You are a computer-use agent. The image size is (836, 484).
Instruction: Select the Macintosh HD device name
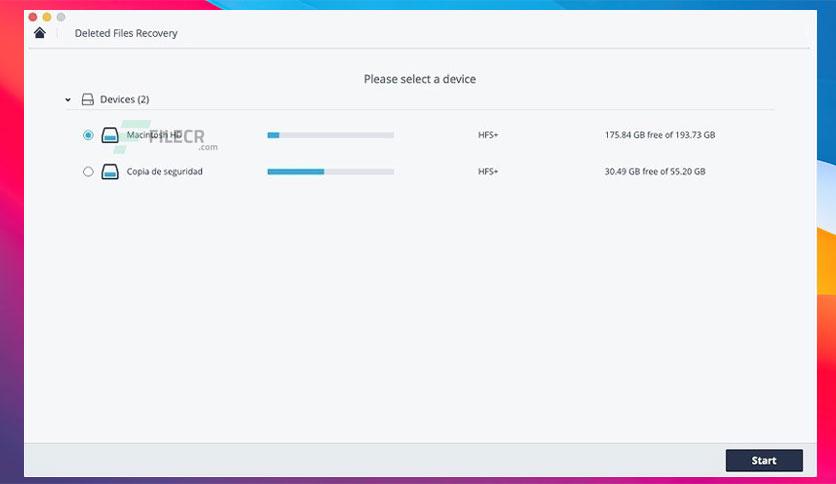[x=154, y=135]
